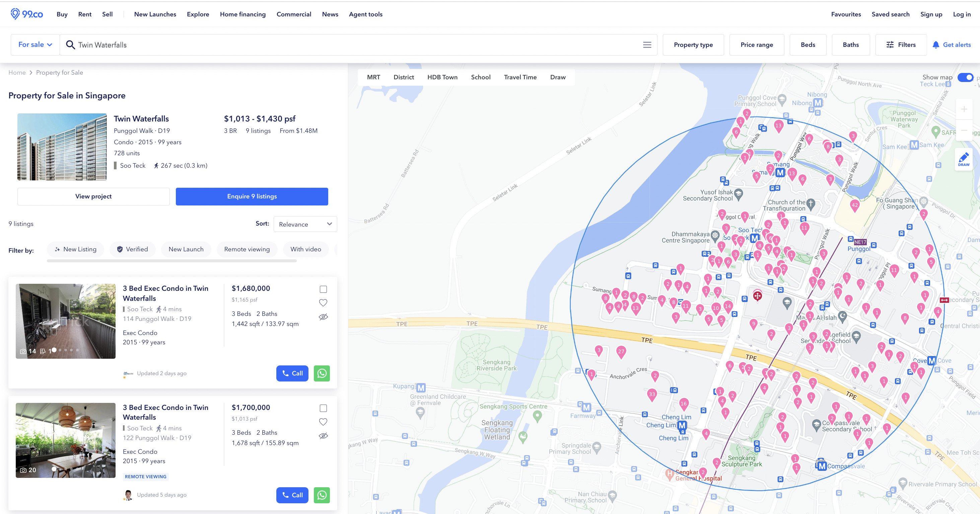Open the Buy menu
Viewport: 980px width, 514px height.
pyautogui.click(x=62, y=14)
